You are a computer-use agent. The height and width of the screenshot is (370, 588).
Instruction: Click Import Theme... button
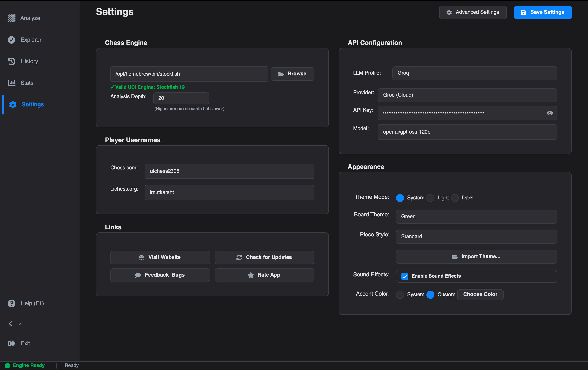[x=476, y=257]
